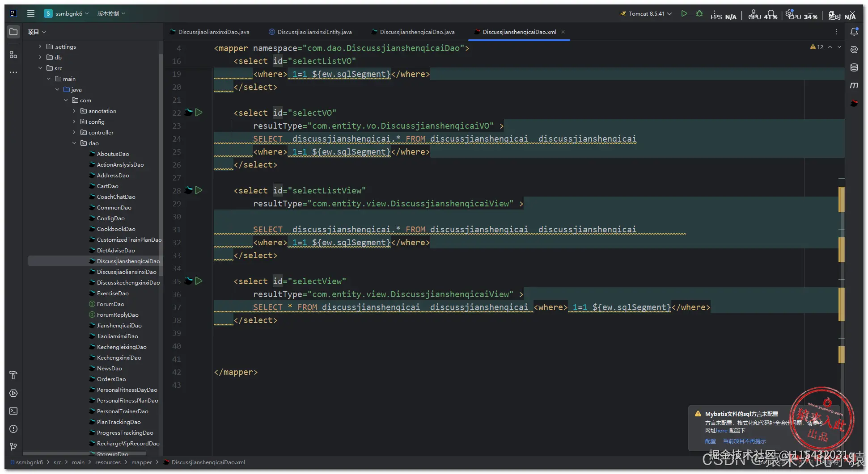Open the Problems tool window
The height and width of the screenshot is (474, 868).
tap(13, 429)
